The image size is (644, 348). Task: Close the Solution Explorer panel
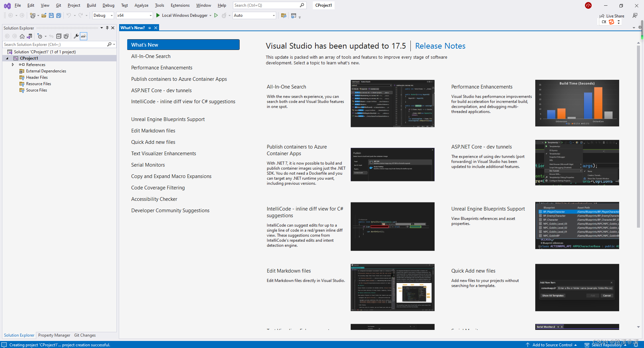point(113,28)
